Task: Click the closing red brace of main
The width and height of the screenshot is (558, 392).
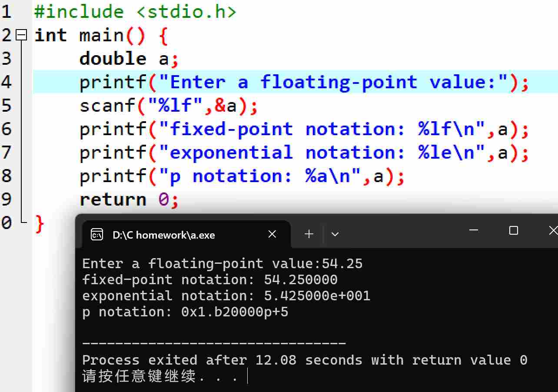Action: (x=40, y=223)
